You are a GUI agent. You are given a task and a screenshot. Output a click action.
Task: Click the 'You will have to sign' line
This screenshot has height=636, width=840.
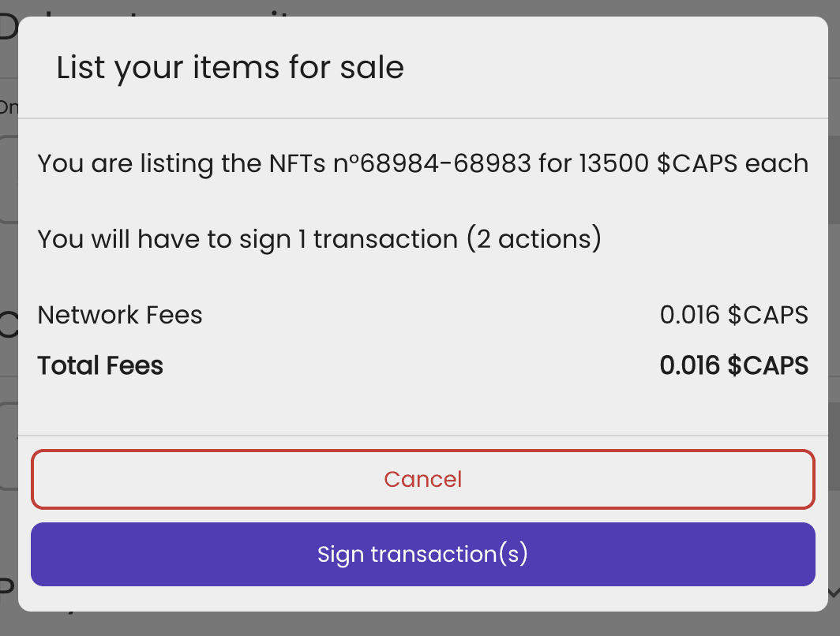(x=319, y=239)
